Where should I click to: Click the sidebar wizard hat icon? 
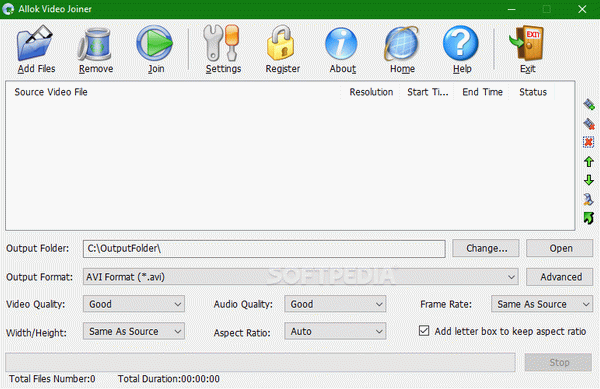click(589, 199)
